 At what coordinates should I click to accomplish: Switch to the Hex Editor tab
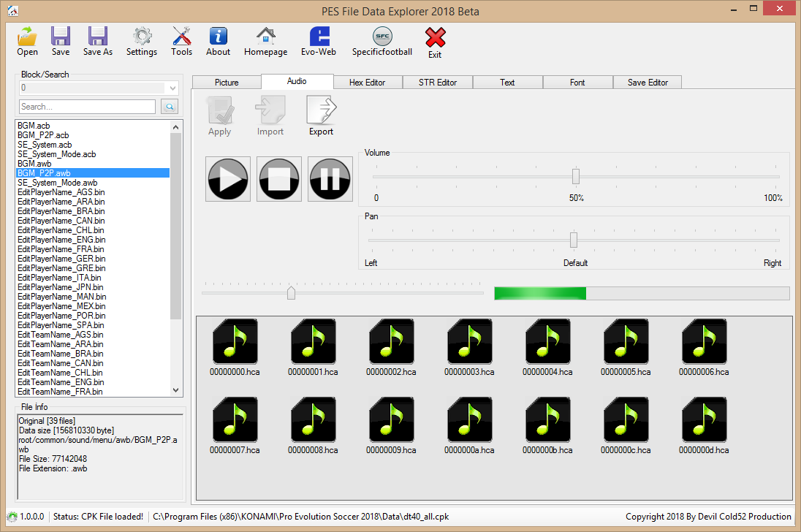pyautogui.click(x=368, y=82)
